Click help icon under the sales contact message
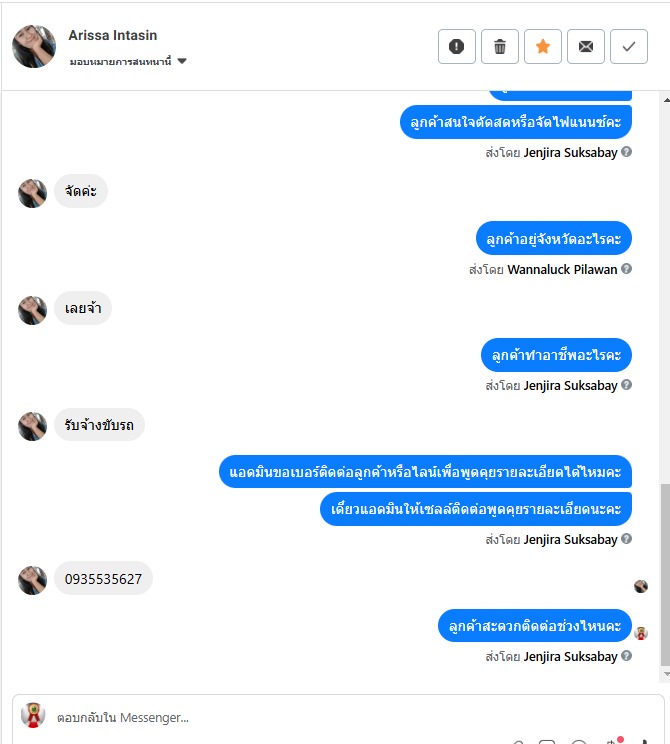 tap(626, 539)
